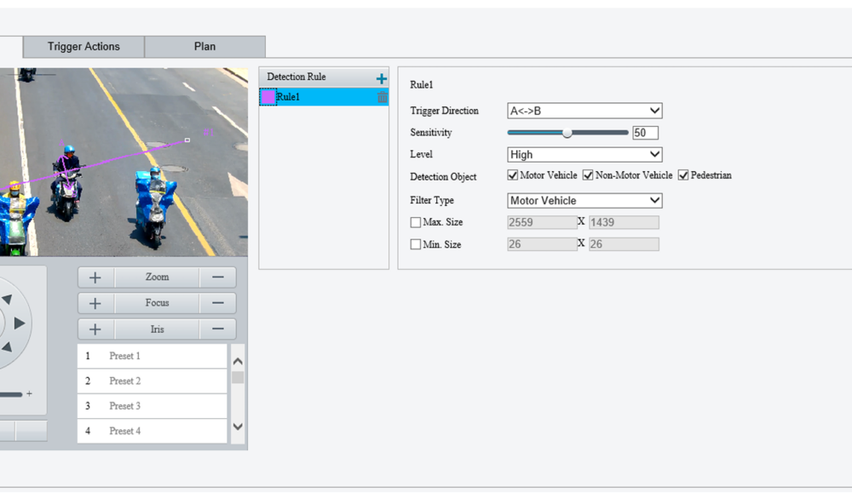Viewport: 852px width, 504px height.
Task: Toggle Pedestrian detection checkbox
Action: tap(683, 175)
